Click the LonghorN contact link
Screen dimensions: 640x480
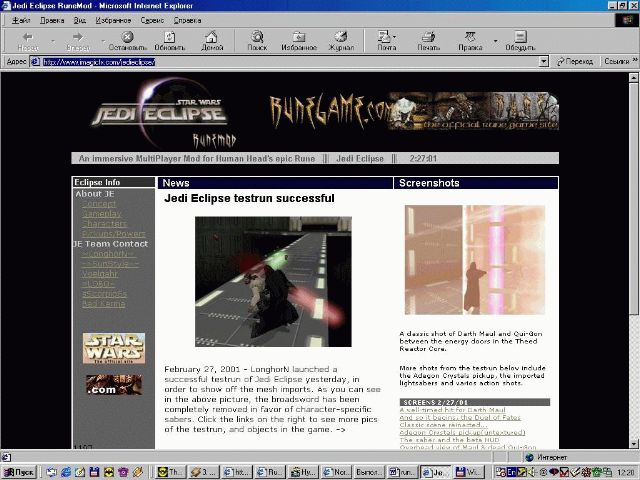108,254
